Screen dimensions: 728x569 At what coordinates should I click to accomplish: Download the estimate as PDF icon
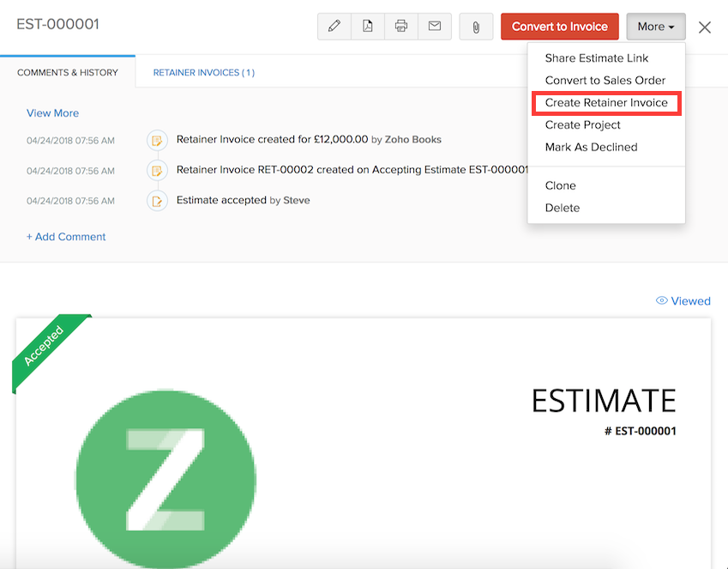click(x=368, y=27)
